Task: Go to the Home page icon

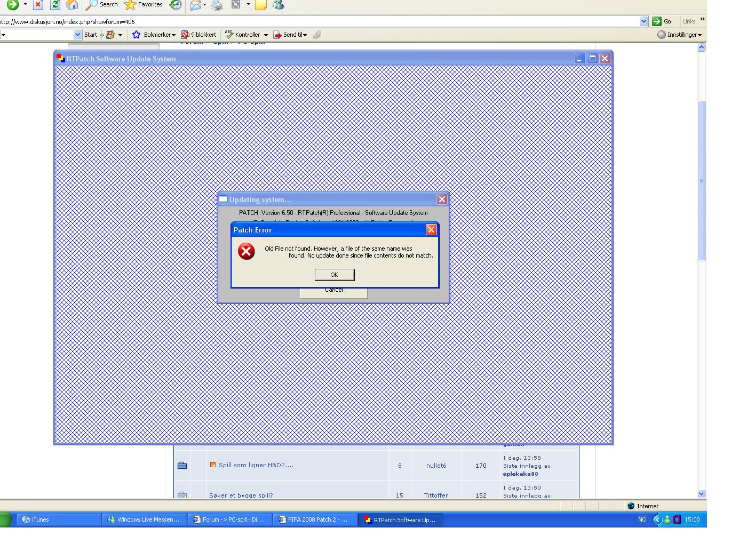Action: point(72,5)
